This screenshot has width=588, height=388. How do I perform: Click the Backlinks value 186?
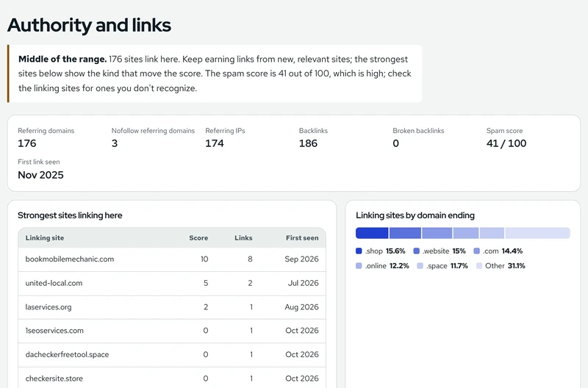308,143
